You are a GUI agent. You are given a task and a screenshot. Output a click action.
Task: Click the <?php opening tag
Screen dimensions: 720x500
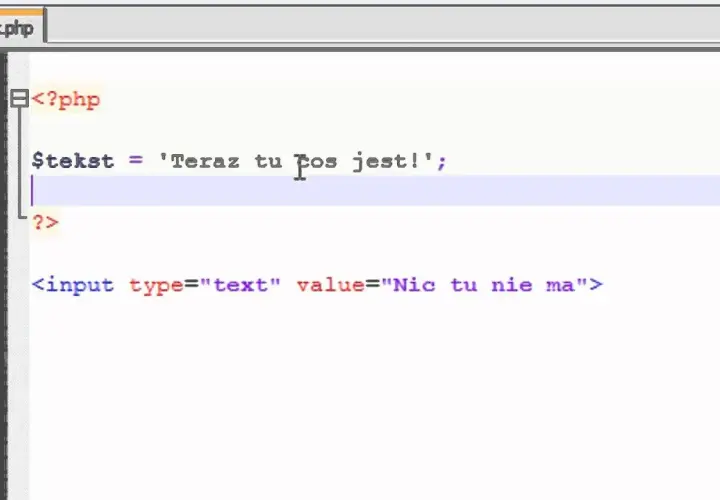66,100
